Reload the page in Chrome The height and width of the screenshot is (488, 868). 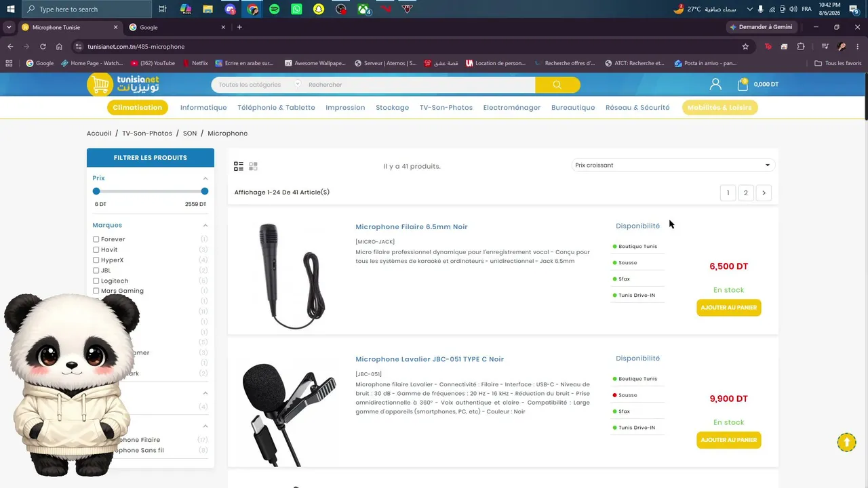(x=43, y=47)
